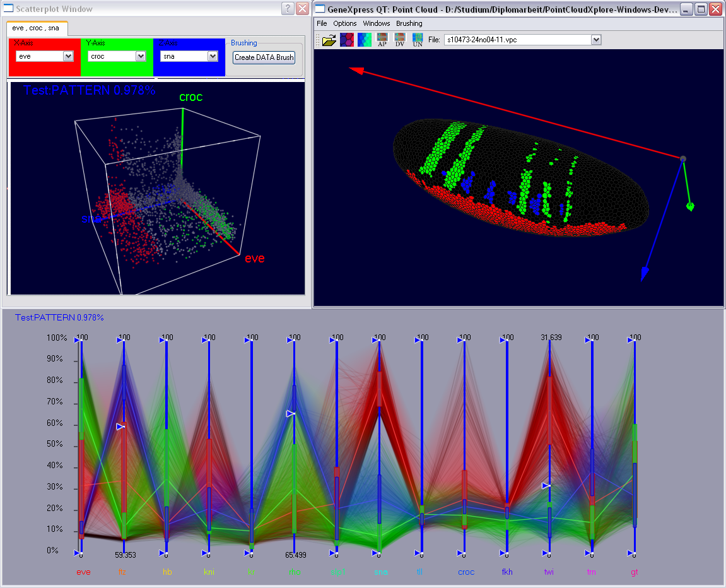Close the Scatterplot Window
The width and height of the screenshot is (726, 588).
tap(302, 8)
